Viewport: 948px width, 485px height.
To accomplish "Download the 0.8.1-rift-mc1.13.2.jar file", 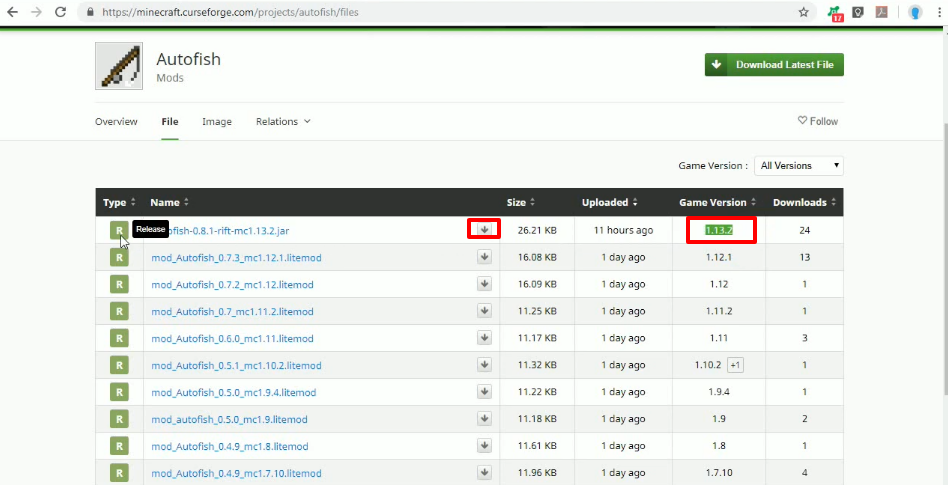I will 484,229.
